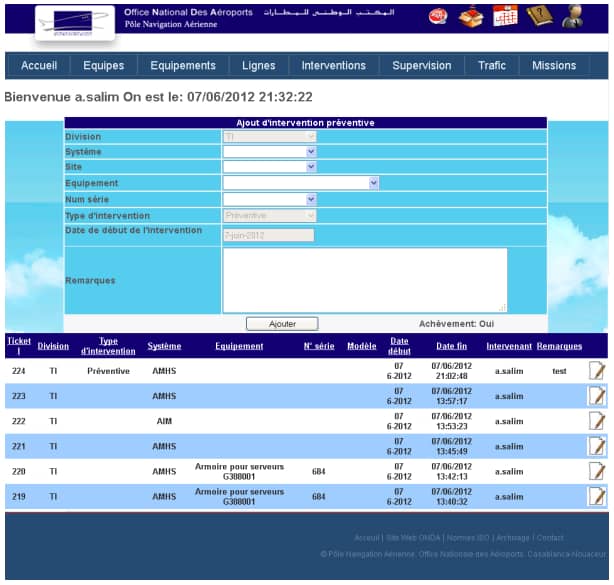The image size is (614, 585).
Task: Edit ticket 220 using pencil icon
Action: [597, 471]
